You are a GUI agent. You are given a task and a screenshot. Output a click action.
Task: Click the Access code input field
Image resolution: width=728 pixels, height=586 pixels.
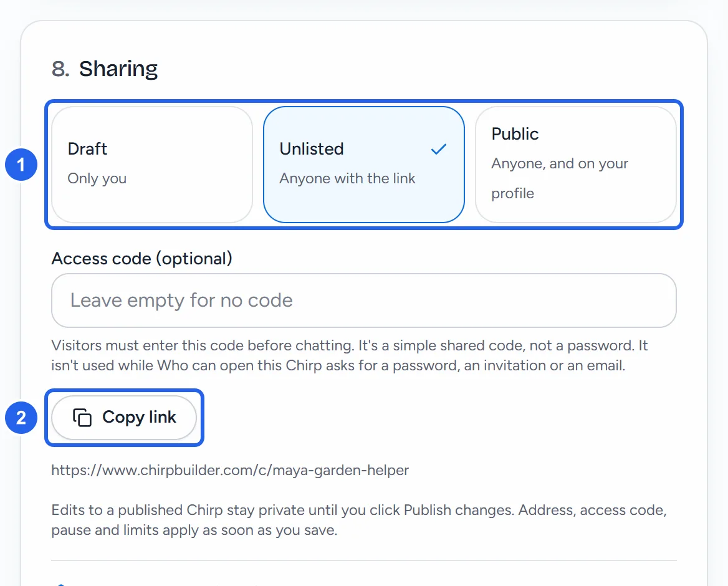pos(364,300)
